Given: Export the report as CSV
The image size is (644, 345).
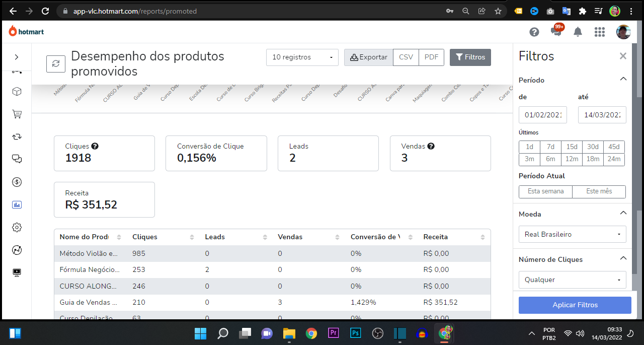Looking at the screenshot, I should click(406, 57).
